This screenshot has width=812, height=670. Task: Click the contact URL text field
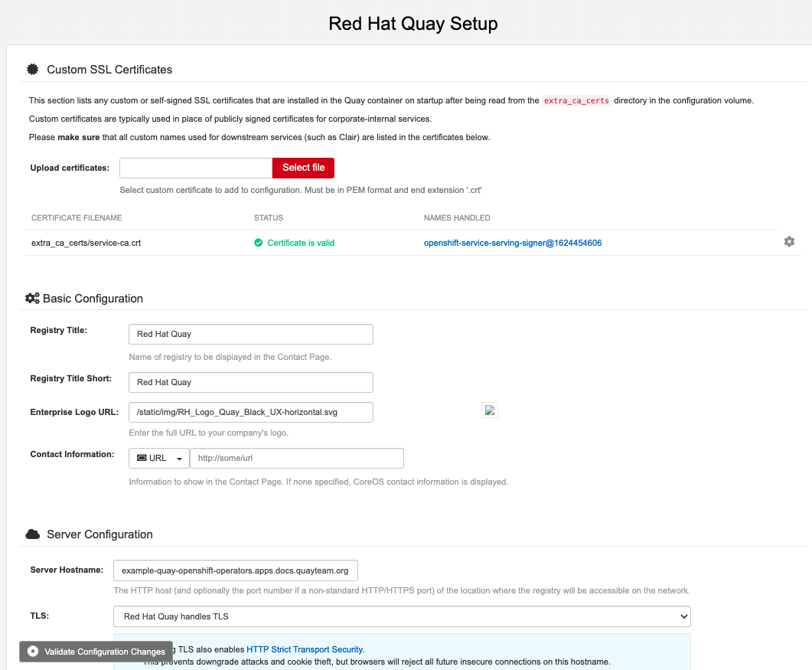296,458
